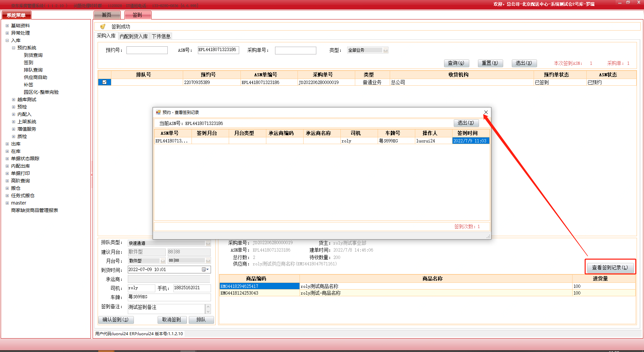
Task: Click the dialog's window icon beside 预约 title
Action: tap(158, 112)
